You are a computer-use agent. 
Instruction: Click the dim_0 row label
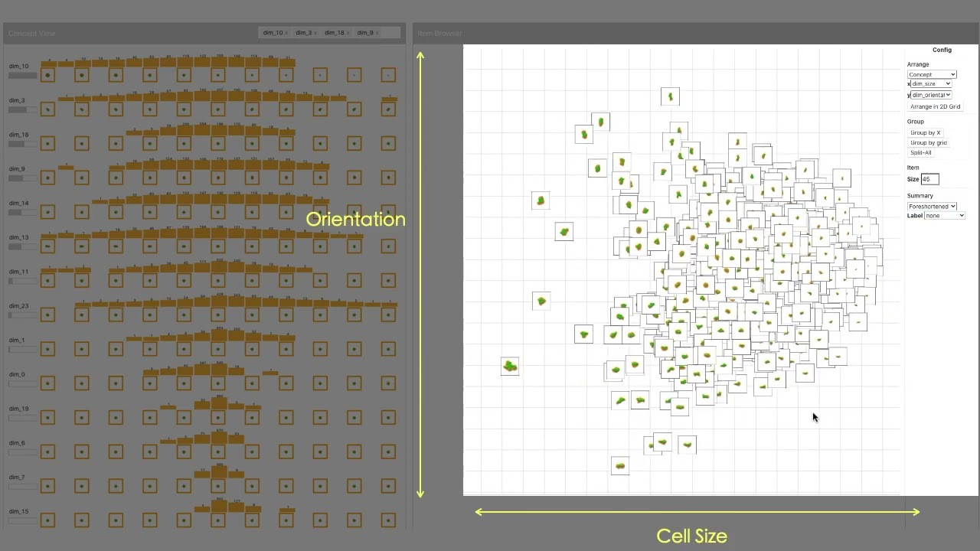point(17,374)
